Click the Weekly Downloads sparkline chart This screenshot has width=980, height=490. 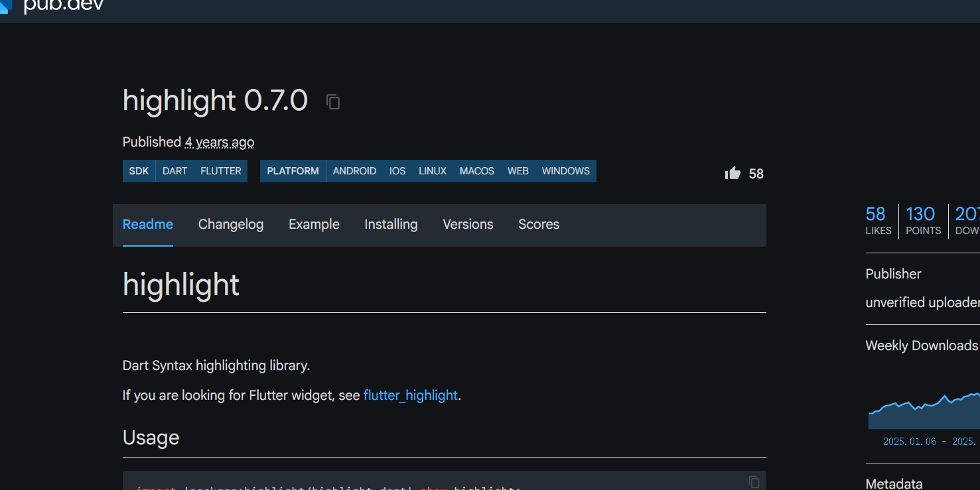click(924, 411)
